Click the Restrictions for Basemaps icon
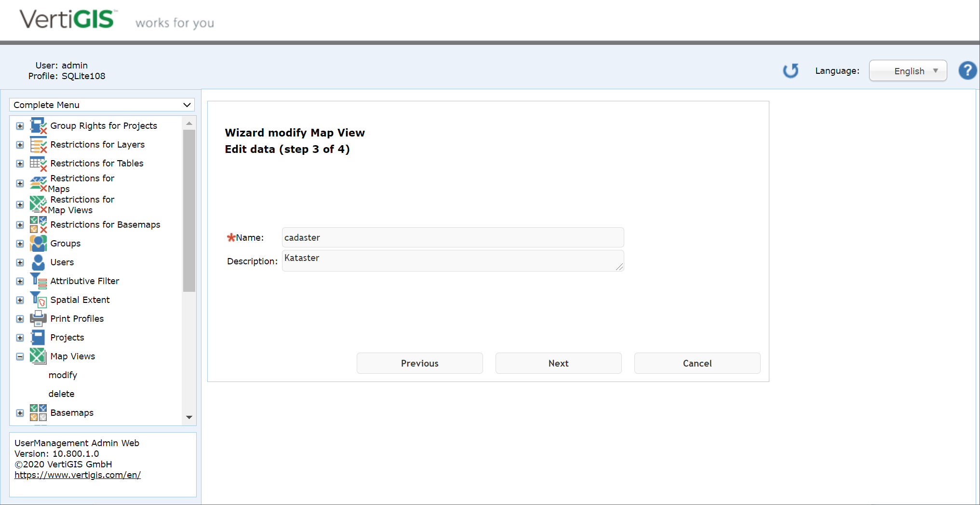The image size is (980, 505). pos(38,224)
